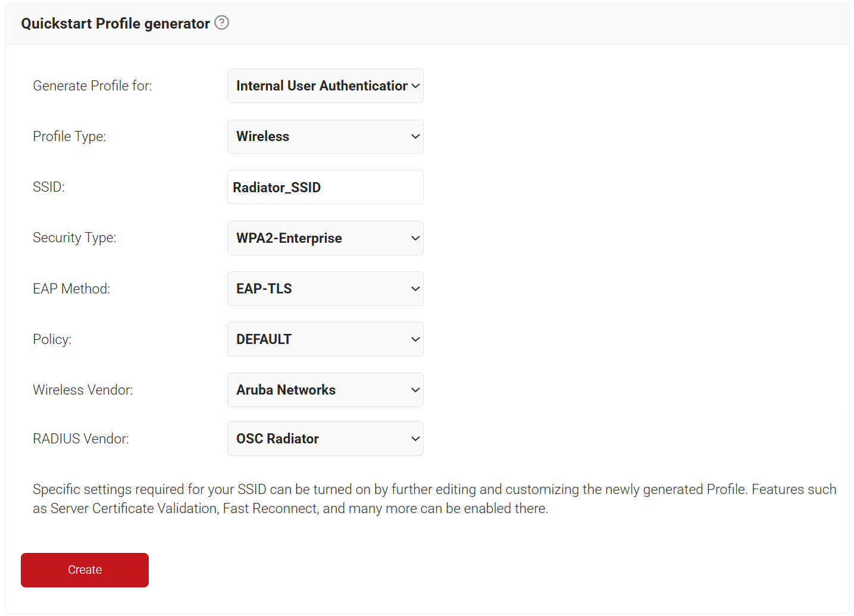Open the RADIUS Vendor dropdown showing OSC Radiator

coord(325,439)
